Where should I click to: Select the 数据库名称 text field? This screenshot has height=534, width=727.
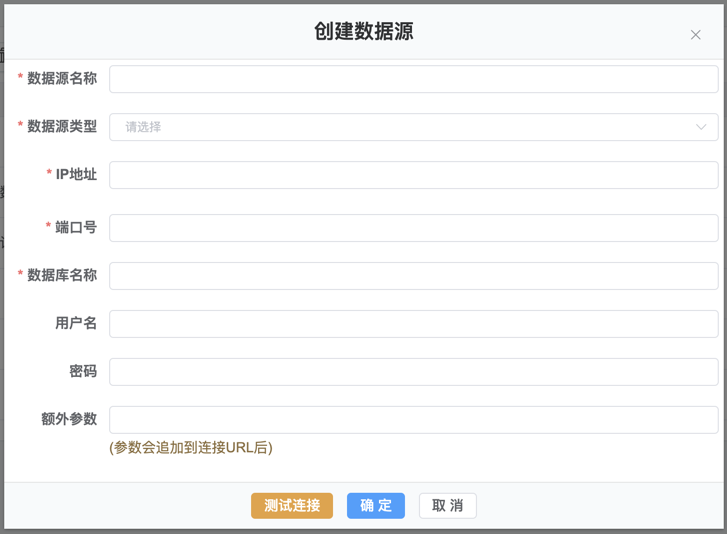[x=413, y=276]
